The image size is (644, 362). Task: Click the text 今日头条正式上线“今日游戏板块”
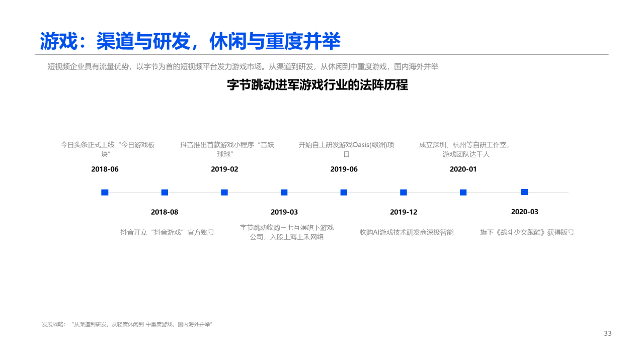click(108, 149)
